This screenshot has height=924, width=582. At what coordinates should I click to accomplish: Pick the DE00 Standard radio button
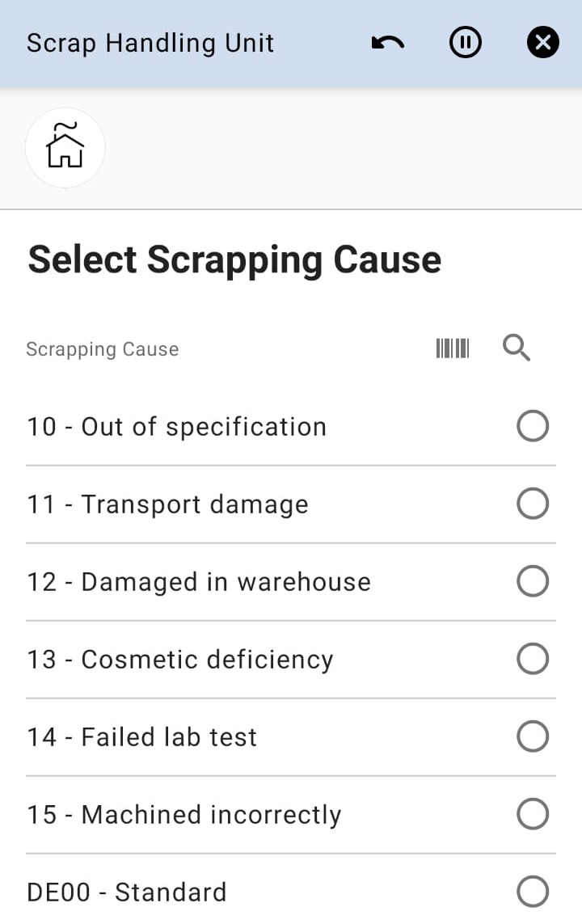533,892
